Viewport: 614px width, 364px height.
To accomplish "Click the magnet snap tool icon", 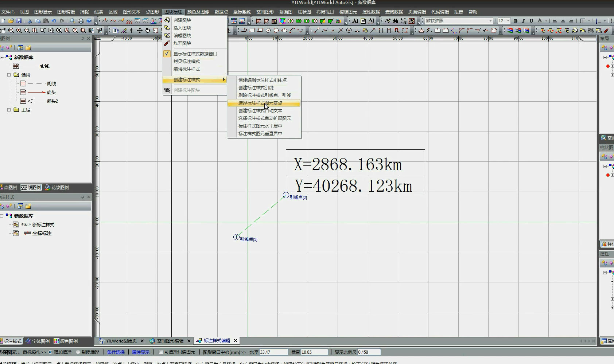I will tap(397, 31).
